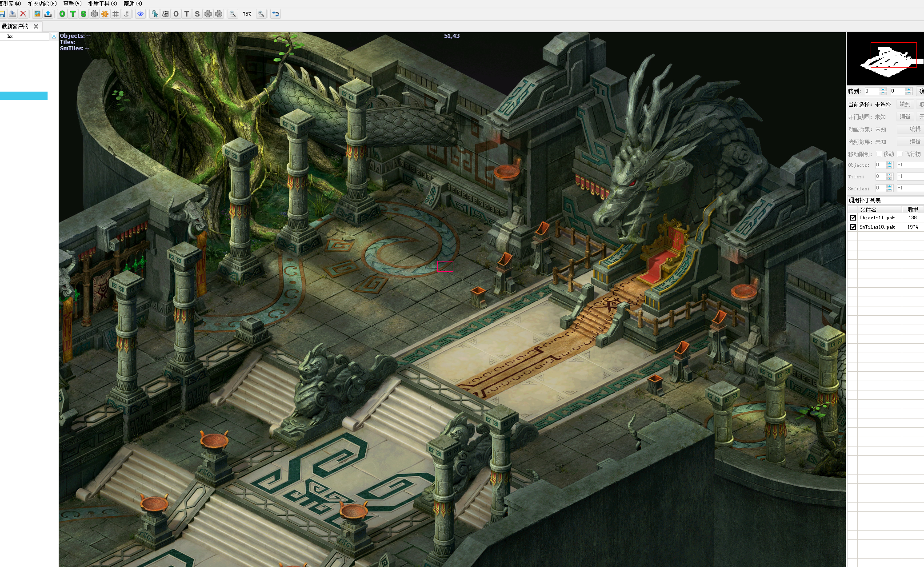This screenshot has width=924, height=567.
Task: Open the 模型库(M) menu
Action: point(11,4)
